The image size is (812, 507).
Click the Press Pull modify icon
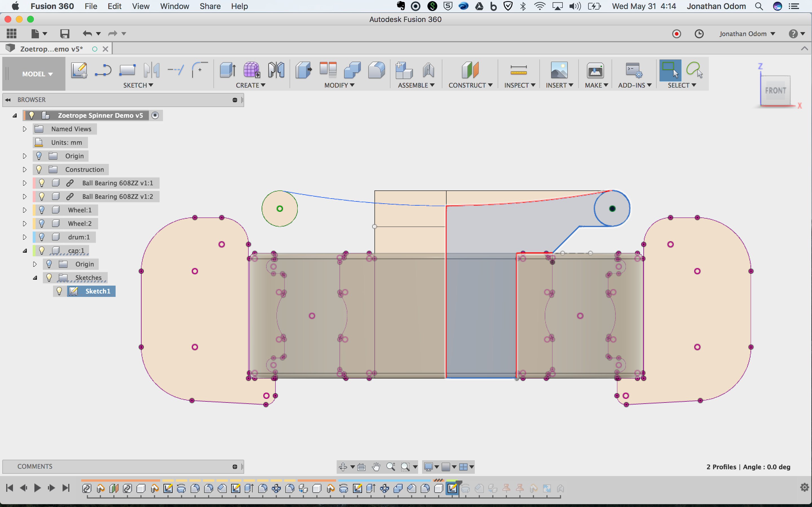(x=303, y=70)
